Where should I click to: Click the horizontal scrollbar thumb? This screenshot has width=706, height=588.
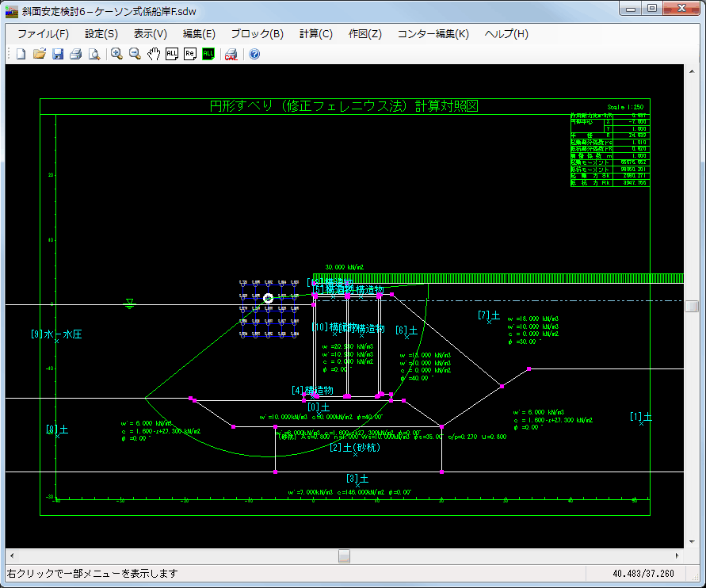tap(344, 556)
